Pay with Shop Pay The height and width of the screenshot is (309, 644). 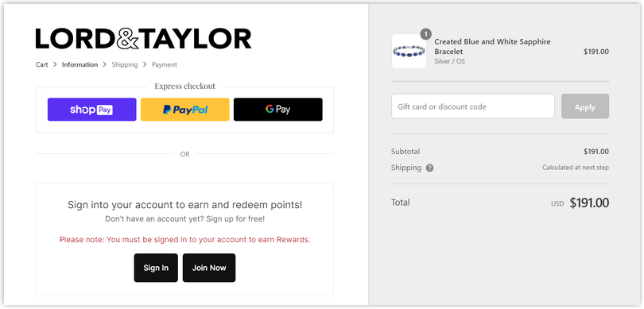(92, 110)
